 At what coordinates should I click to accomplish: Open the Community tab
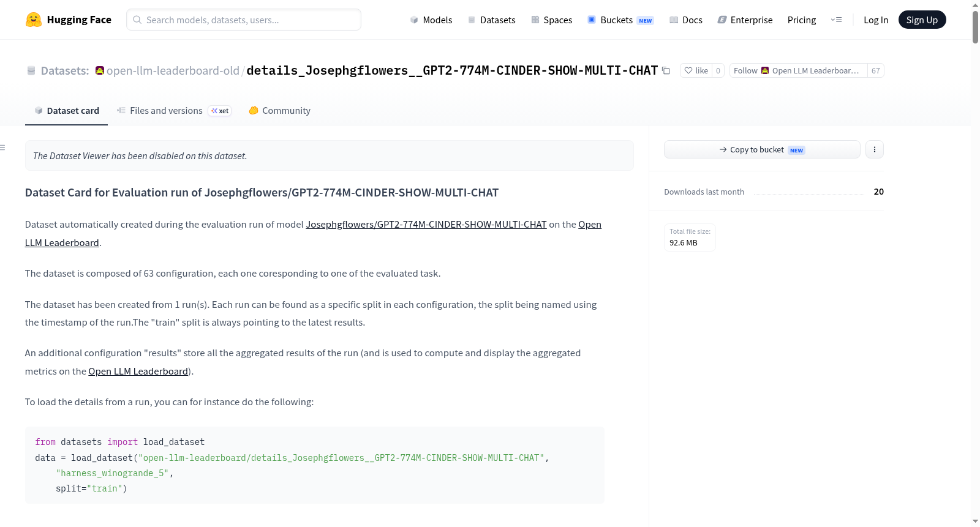coord(279,111)
